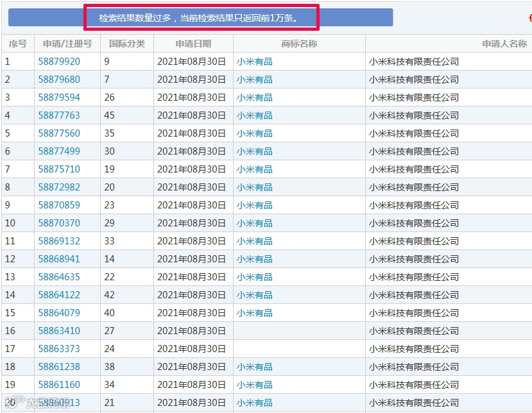The image size is (532, 413).
Task: Open 小米有品 trademark link in row 13
Action: (255, 278)
